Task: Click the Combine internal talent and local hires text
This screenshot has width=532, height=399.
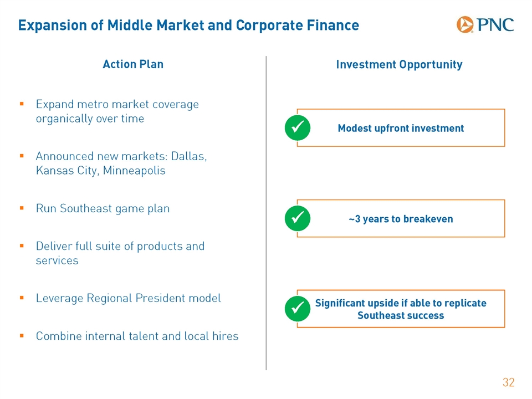Action: click(137, 336)
